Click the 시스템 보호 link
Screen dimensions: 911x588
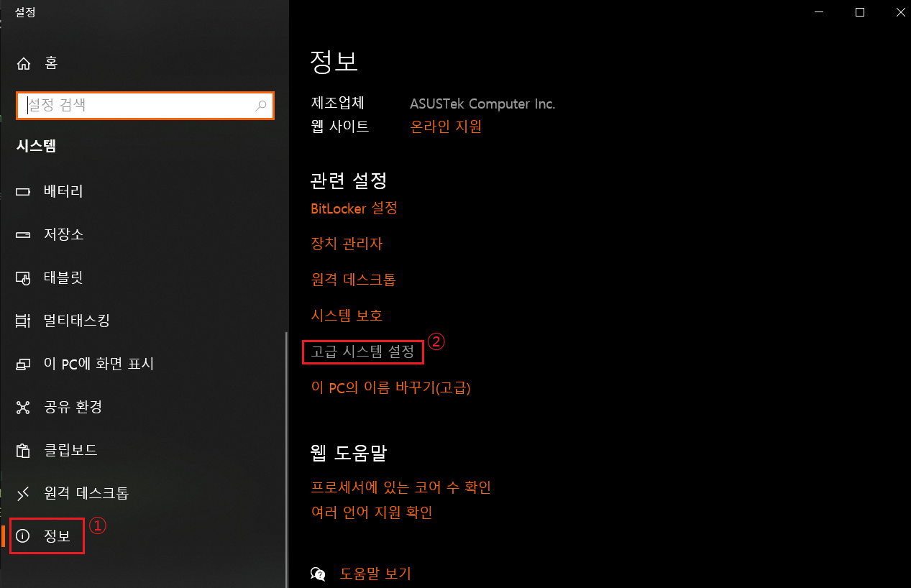347,316
